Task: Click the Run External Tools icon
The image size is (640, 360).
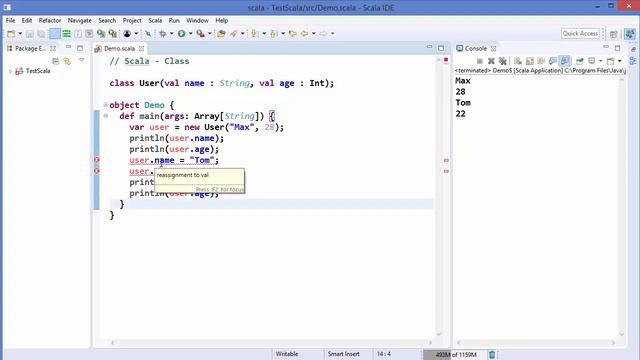Action: click(200, 33)
